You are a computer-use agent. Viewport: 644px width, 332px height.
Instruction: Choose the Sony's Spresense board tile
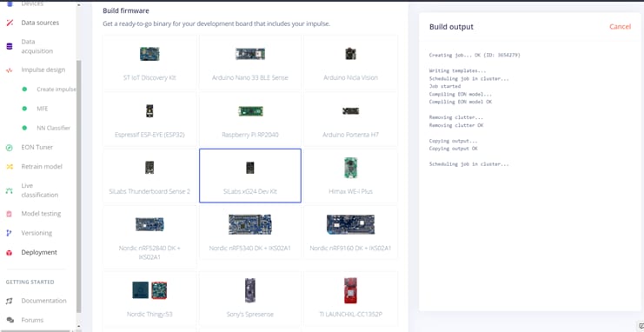(249, 299)
